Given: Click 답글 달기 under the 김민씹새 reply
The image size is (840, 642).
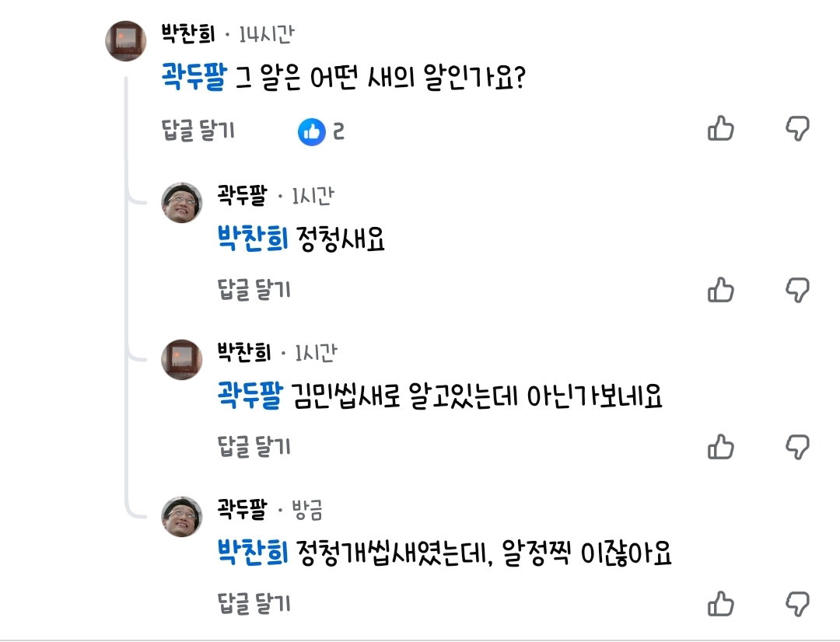Looking at the screenshot, I should 254,446.
